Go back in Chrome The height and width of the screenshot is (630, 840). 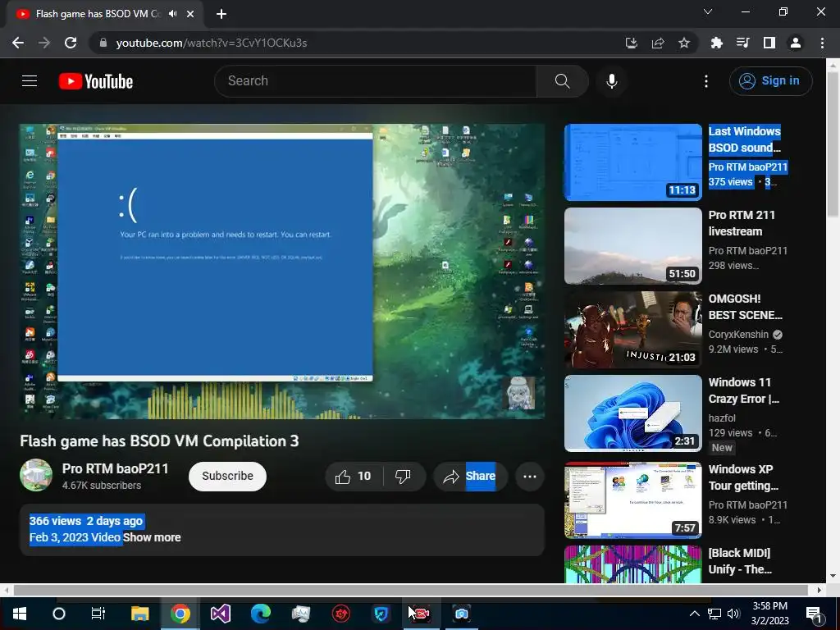click(18, 43)
